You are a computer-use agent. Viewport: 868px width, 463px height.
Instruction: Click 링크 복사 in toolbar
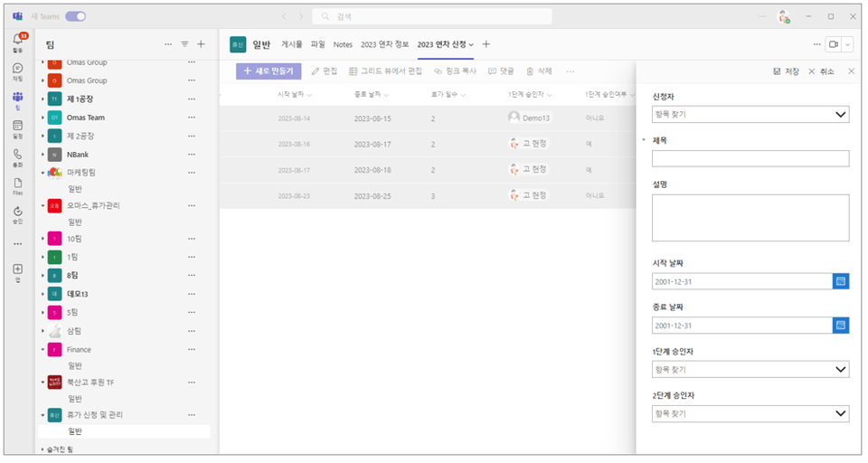(455, 71)
